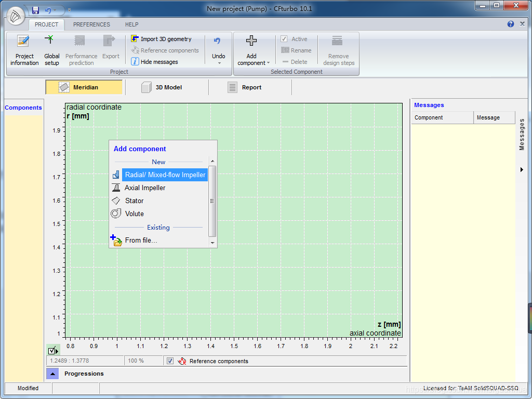Click the Stator icon in popup
Viewport: 532px width, 399px height.
click(x=116, y=201)
